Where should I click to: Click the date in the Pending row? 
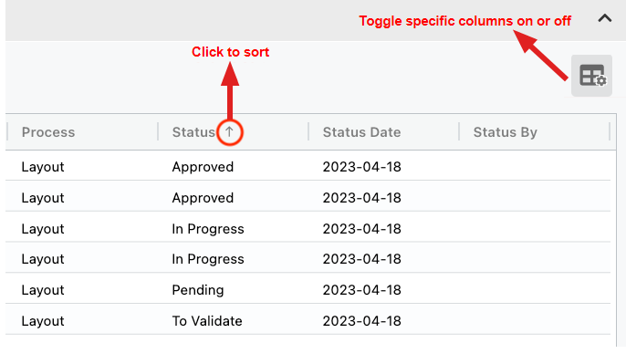(x=361, y=290)
